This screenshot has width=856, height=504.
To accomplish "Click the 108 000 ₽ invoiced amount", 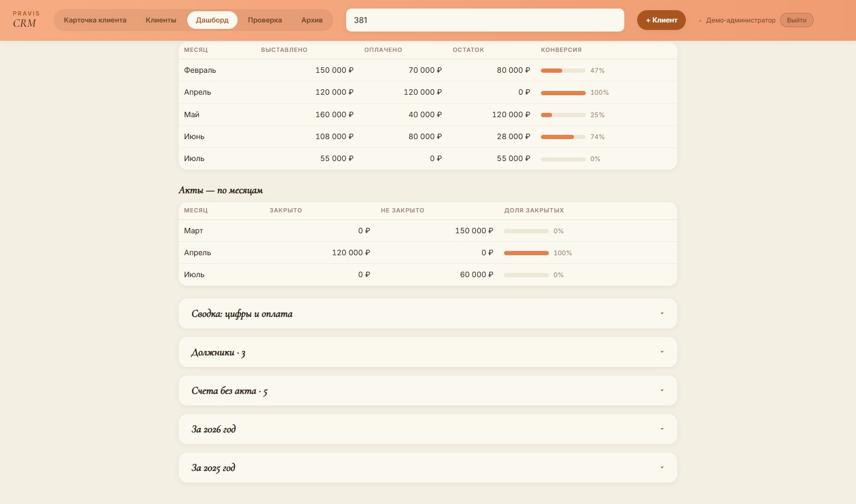I will (334, 136).
